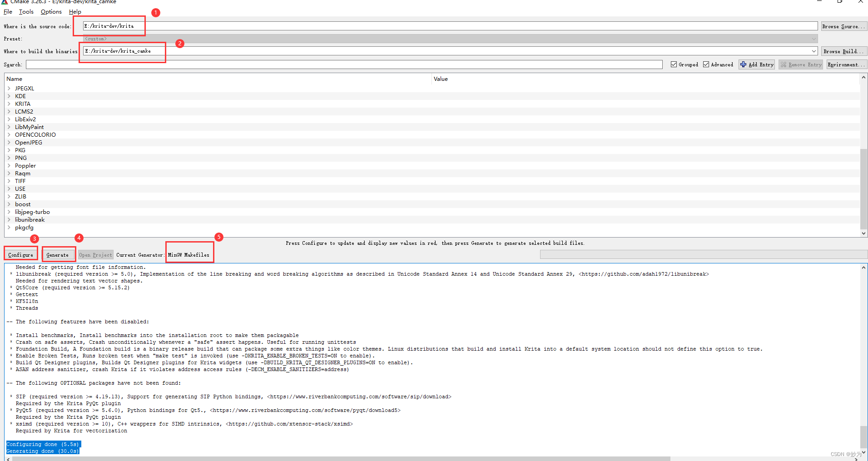Click the cache entries vertical scrollbar
This screenshot has width=868, height=461.
click(x=863, y=189)
